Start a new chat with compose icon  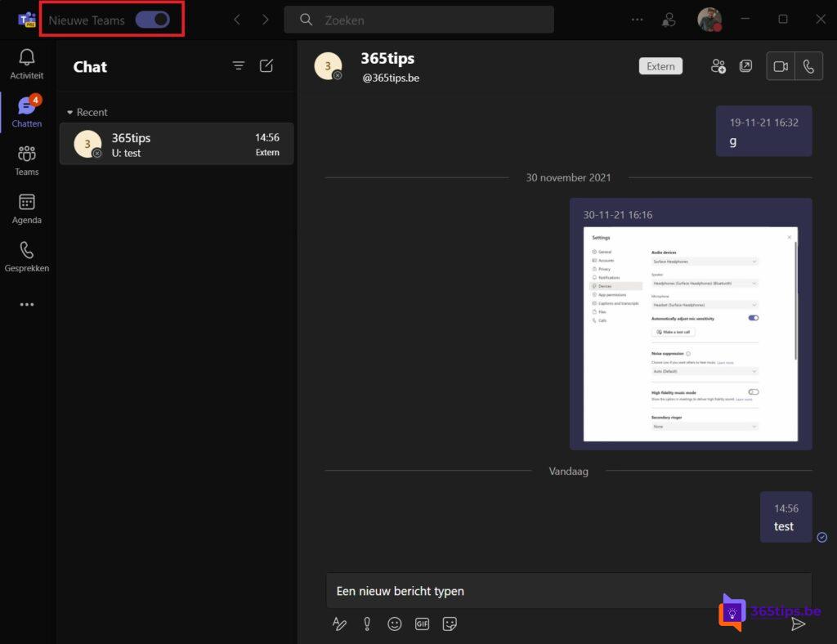[266, 65]
